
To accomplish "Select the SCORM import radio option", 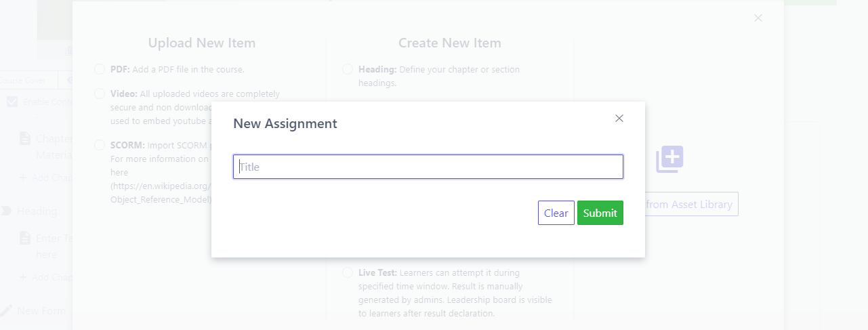I will 100,145.
